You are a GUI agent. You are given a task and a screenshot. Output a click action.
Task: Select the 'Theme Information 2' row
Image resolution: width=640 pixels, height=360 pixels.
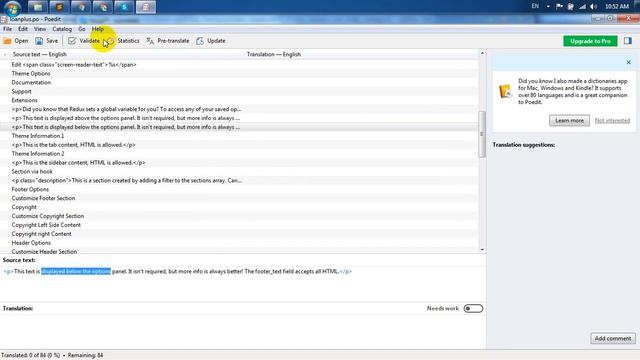(239, 154)
